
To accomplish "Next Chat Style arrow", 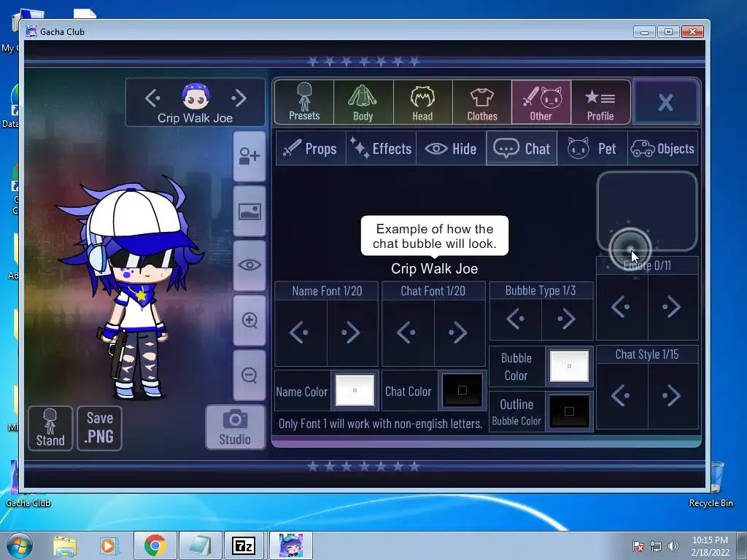I will click(673, 396).
